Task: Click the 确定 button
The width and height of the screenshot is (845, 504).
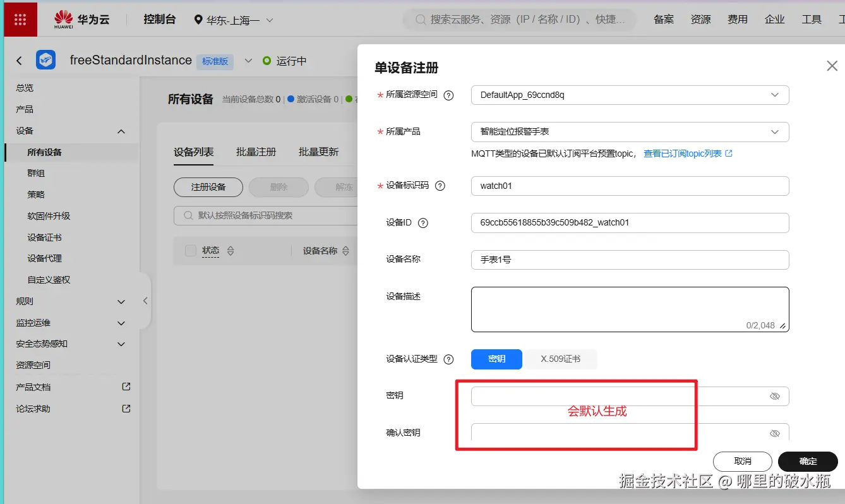Action: [808, 461]
